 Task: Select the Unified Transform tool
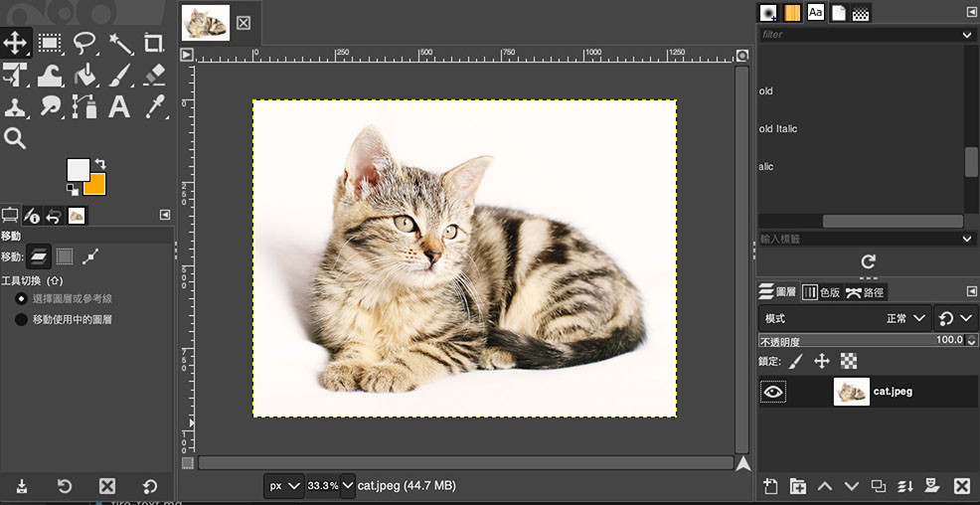click(14, 77)
